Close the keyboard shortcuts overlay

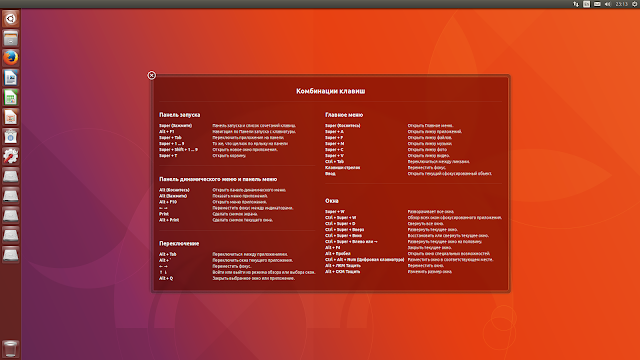151,75
